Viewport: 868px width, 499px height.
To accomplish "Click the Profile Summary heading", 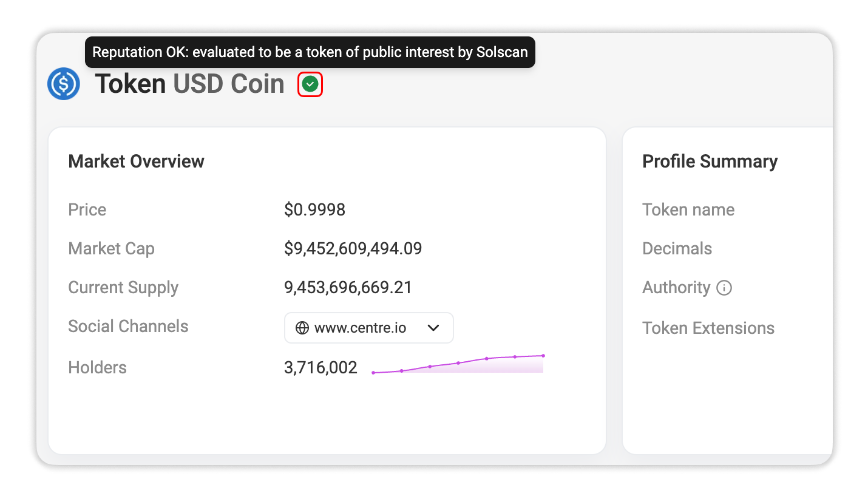I will point(710,161).
